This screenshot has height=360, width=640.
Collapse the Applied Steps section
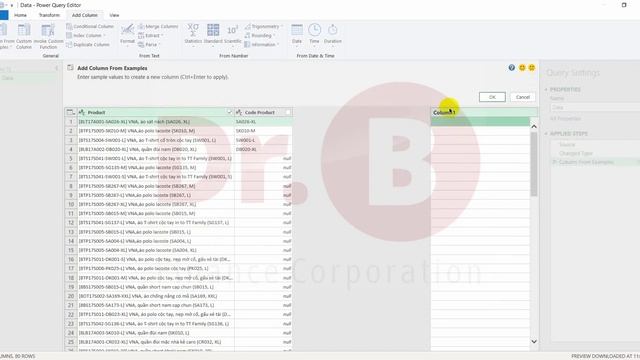546,133
